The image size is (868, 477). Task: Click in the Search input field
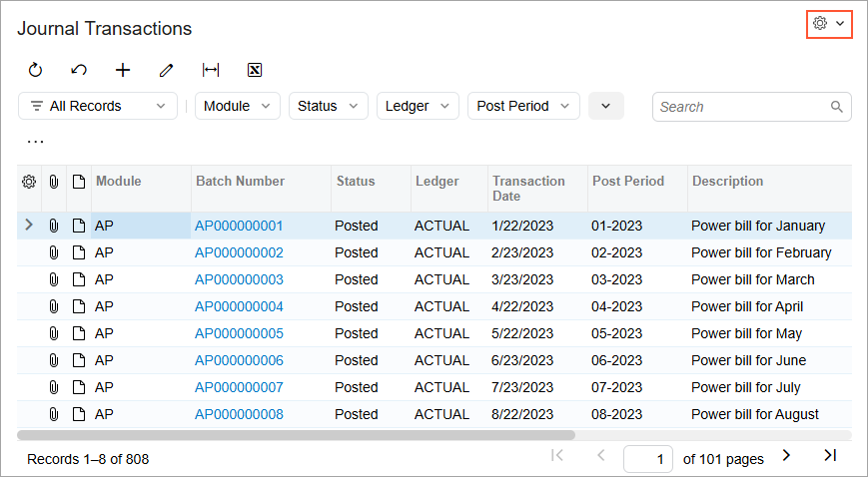click(742, 107)
